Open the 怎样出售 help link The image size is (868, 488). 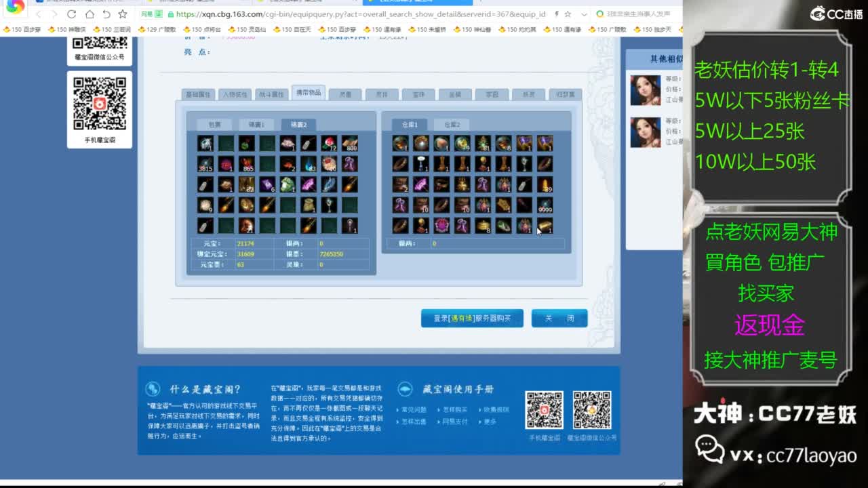pyautogui.click(x=414, y=422)
